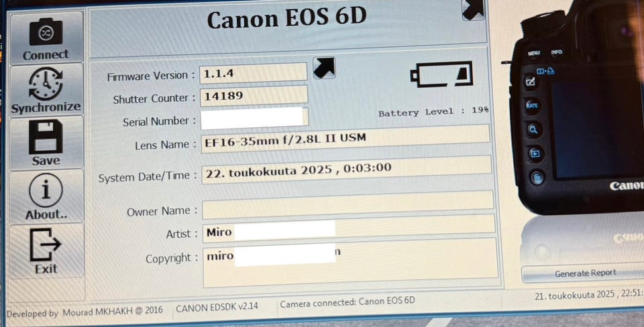Click the Exit button
Image resolution: width=644 pixels, height=327 pixels.
47,251
